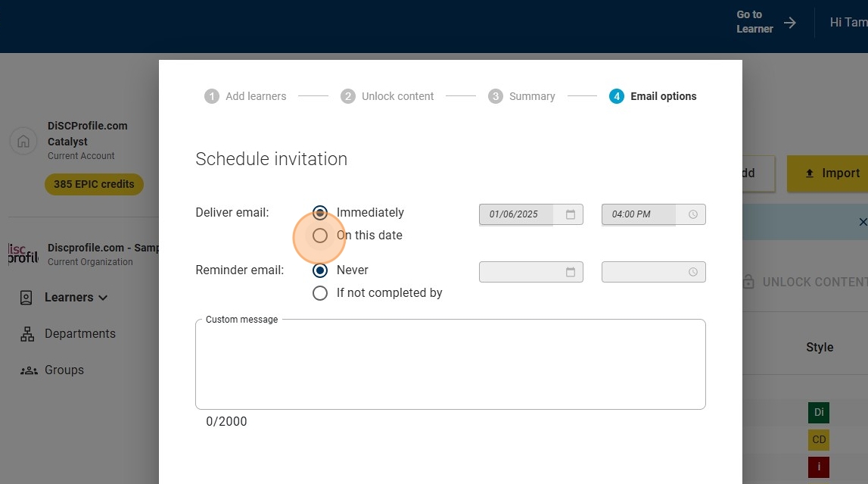Select the Immediately radio button

[320, 213]
